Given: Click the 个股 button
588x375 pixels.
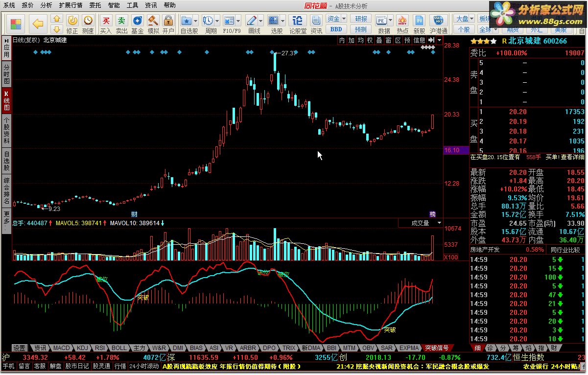Looking at the screenshot, I should tap(464, 29).
